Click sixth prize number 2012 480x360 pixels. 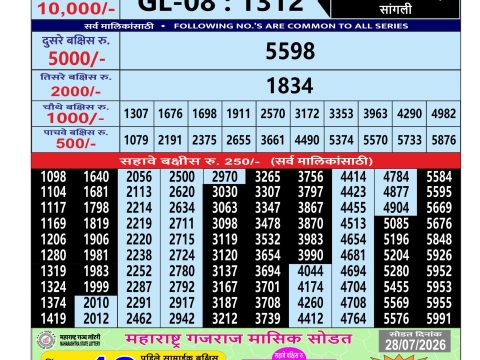[96, 319]
